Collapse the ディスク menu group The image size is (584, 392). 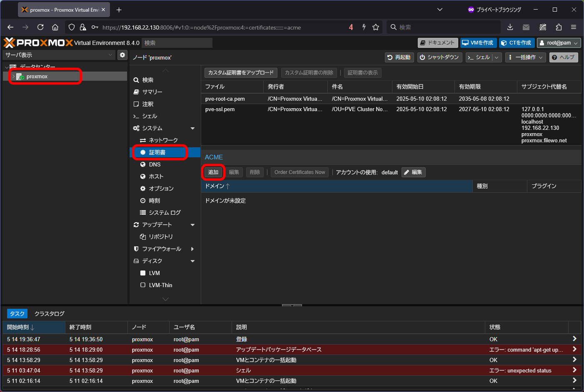pos(192,261)
